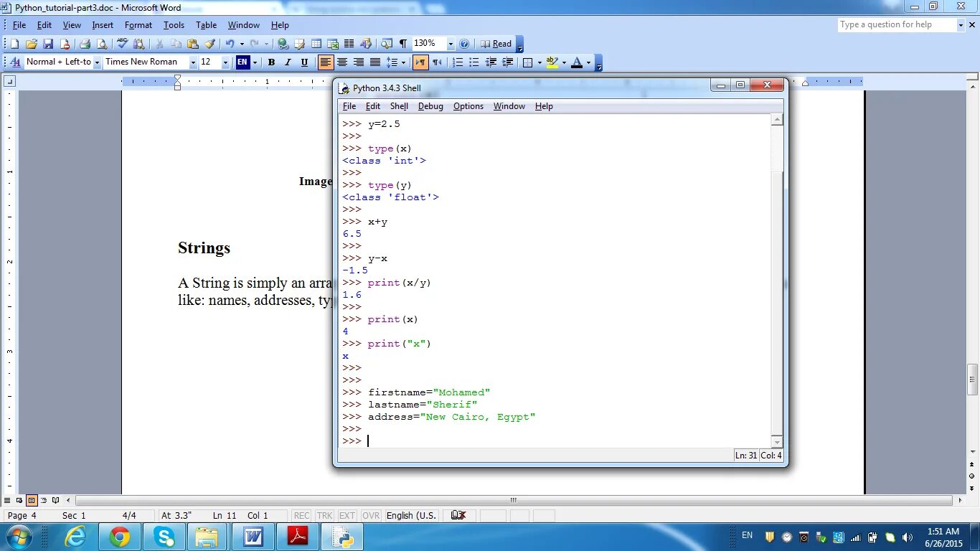Open the Format menu in Word
Viewport: 980px width, 551px height.
[x=138, y=25]
